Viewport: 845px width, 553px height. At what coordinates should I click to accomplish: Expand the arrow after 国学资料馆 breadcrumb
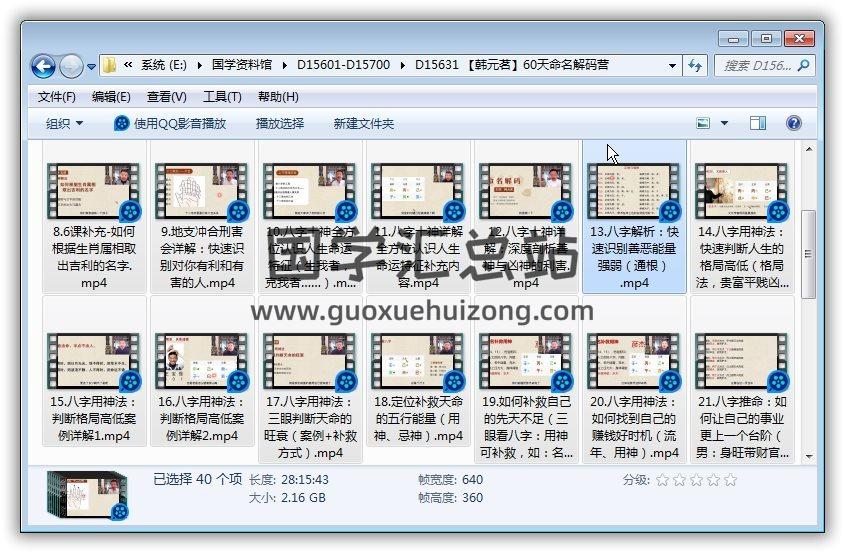285,66
